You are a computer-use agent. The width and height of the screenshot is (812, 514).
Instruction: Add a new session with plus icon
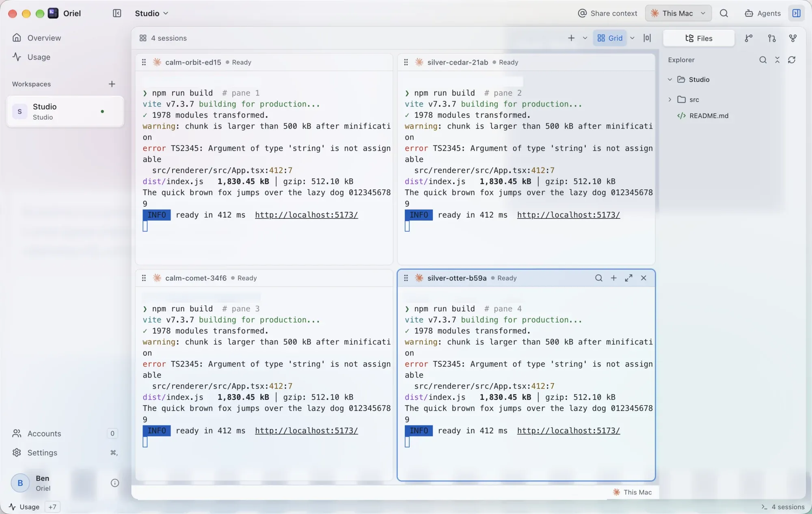click(x=571, y=38)
